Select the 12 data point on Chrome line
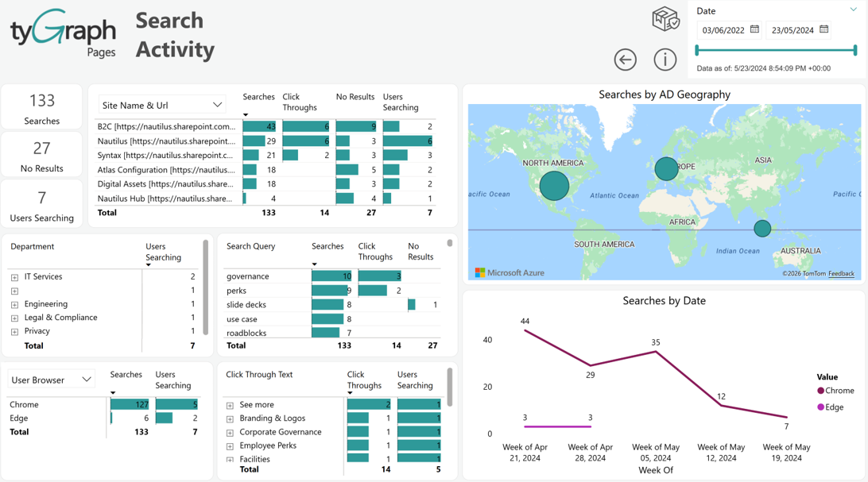The image size is (868, 482). [x=721, y=406]
